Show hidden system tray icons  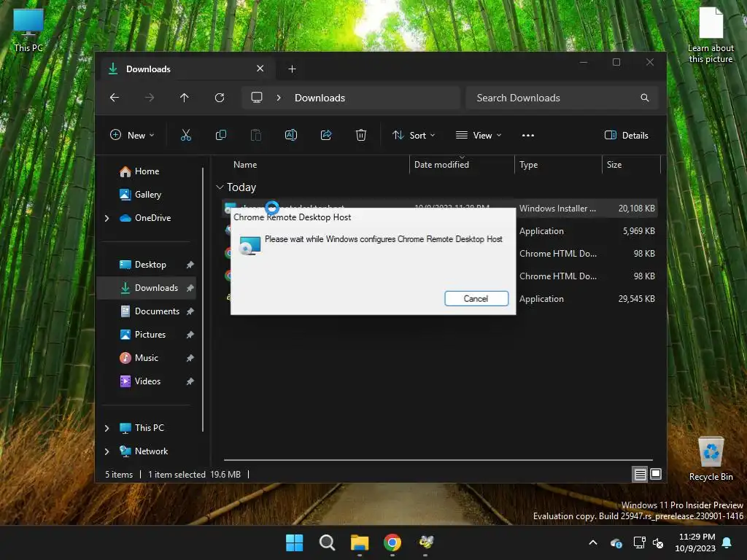point(593,542)
